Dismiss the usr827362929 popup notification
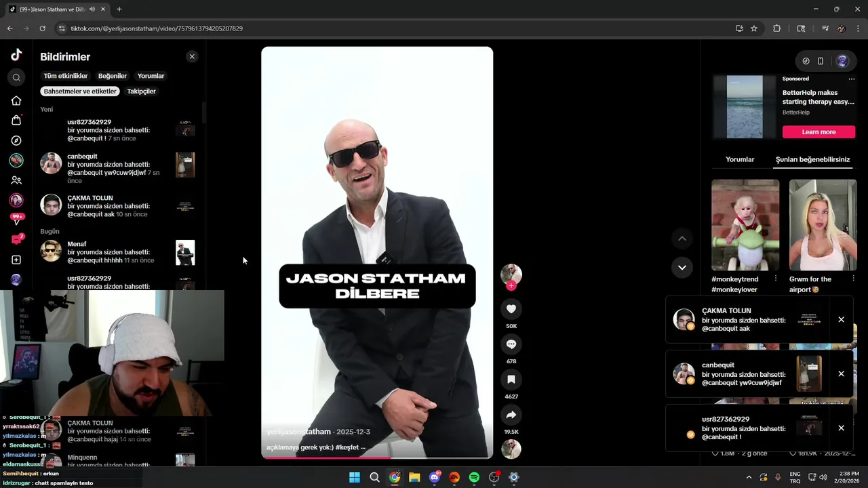The width and height of the screenshot is (868, 488). coord(841,428)
